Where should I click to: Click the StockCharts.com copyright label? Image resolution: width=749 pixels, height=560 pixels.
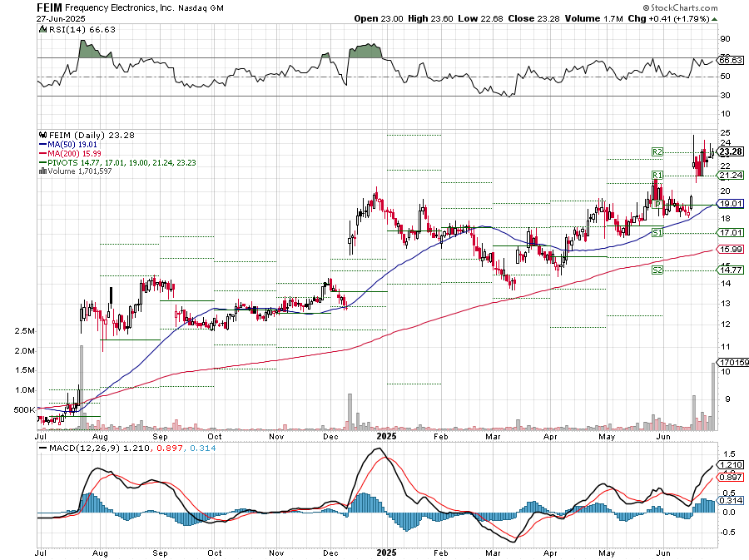(680, 7)
